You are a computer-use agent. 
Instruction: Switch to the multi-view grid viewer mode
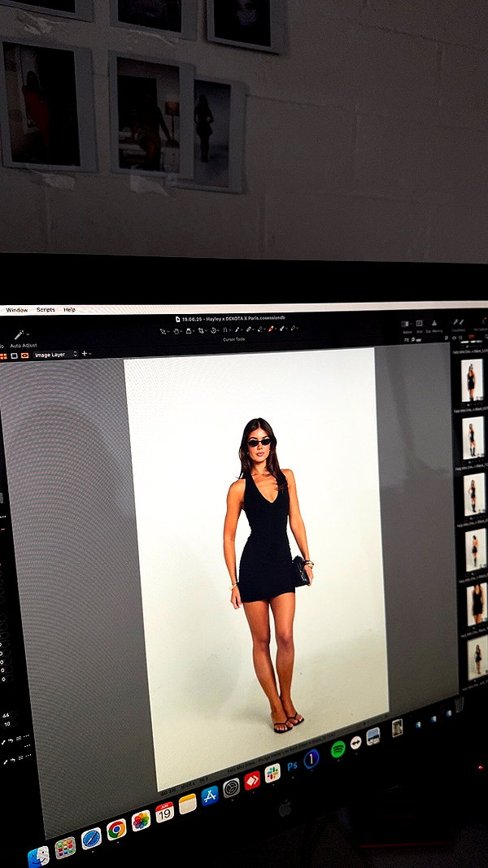point(2,356)
